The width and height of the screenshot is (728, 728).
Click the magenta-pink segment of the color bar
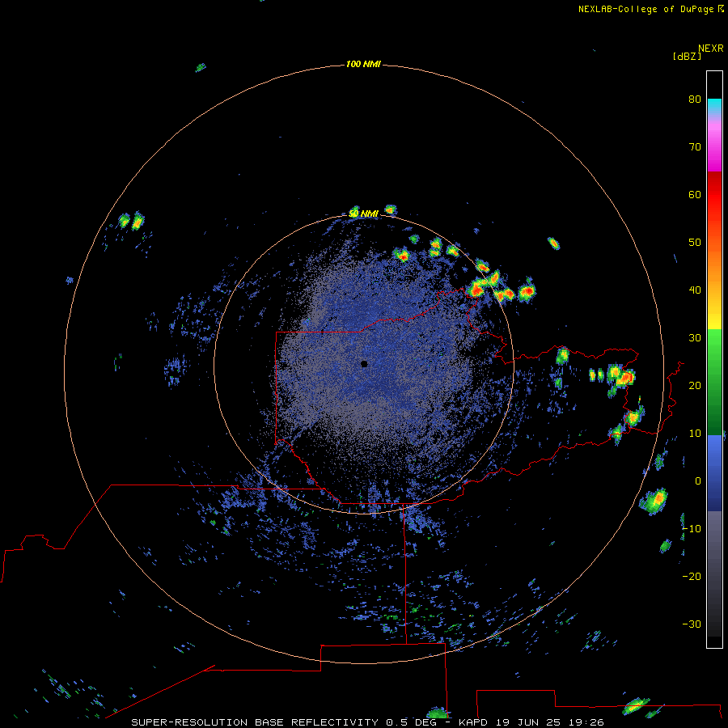pyautogui.click(x=714, y=144)
